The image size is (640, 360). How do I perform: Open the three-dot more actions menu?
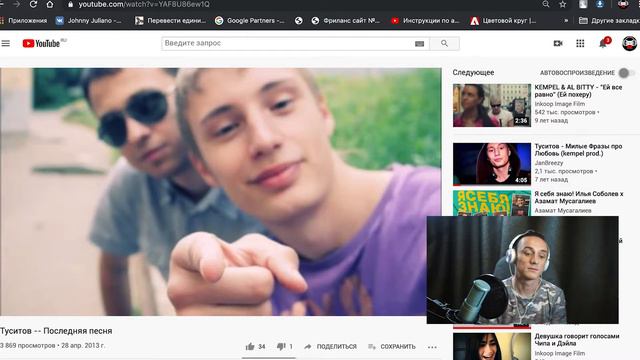(432, 347)
